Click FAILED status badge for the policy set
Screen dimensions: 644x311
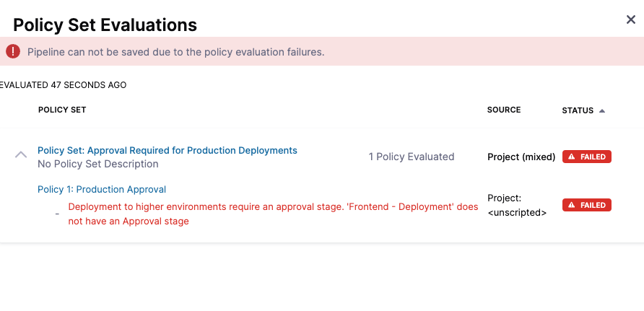[587, 157]
